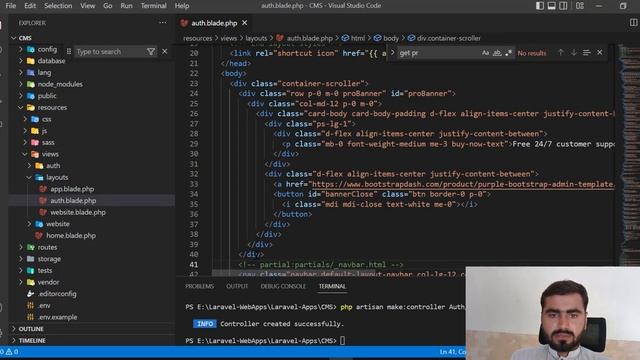Expand replace field chevron in find widget
Viewport: 640px width, 360px height.
pos(392,53)
